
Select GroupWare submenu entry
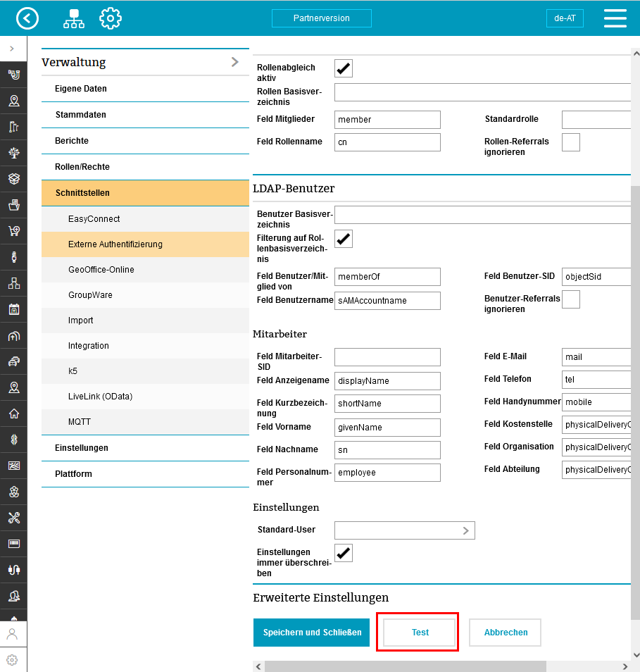click(x=145, y=295)
